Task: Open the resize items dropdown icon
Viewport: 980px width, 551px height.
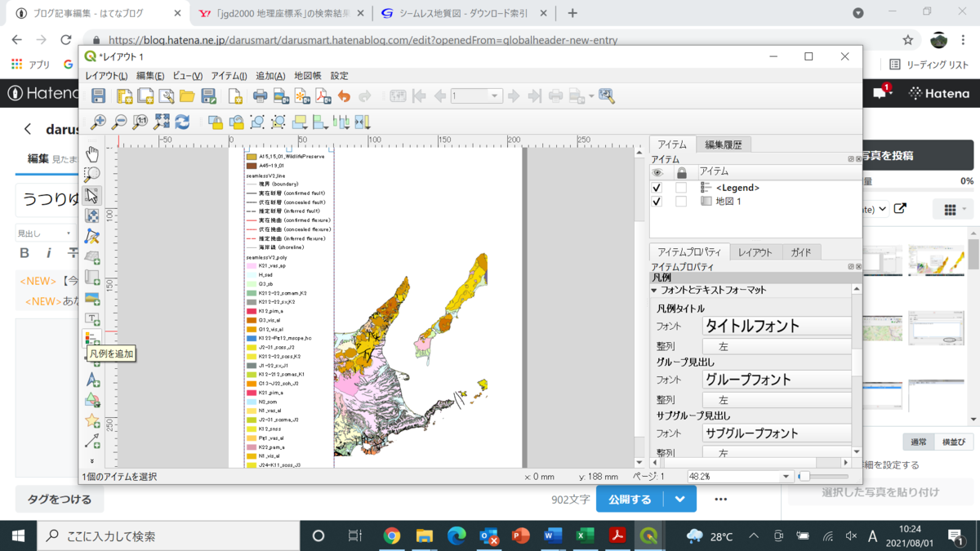Action: pyautogui.click(x=362, y=122)
